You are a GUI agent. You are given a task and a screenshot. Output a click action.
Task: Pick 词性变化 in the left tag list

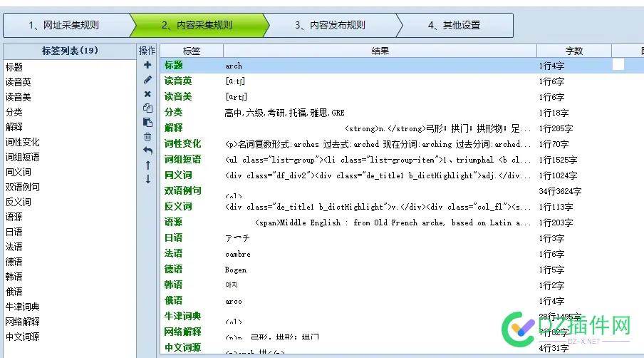[x=23, y=142]
